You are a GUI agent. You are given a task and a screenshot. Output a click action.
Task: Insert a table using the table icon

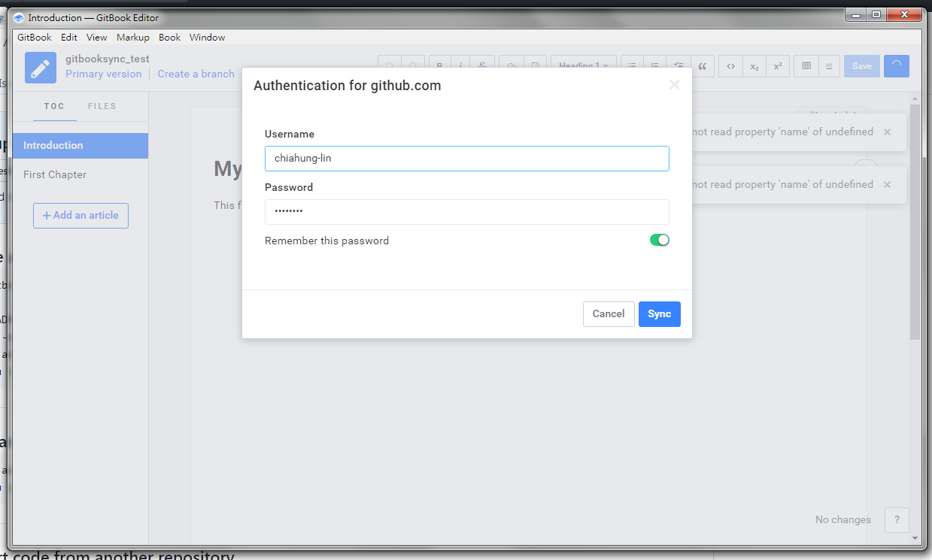[x=806, y=66]
